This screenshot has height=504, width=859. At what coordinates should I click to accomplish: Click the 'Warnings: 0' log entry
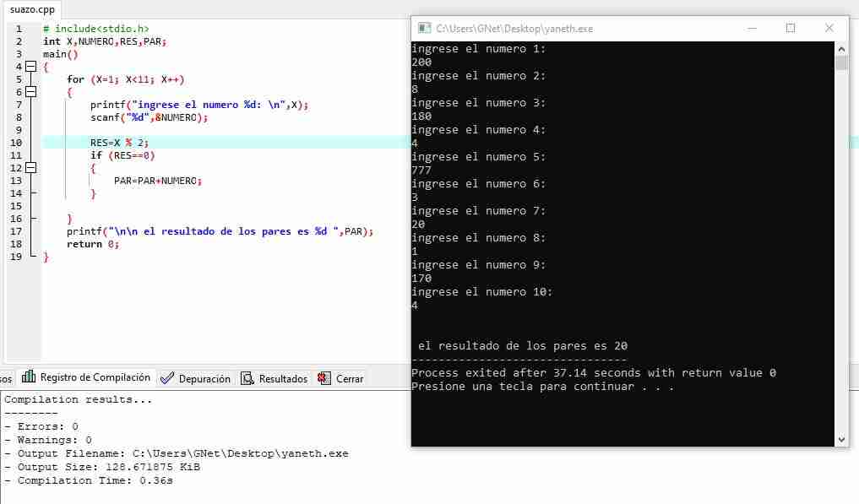pyautogui.click(x=48, y=440)
